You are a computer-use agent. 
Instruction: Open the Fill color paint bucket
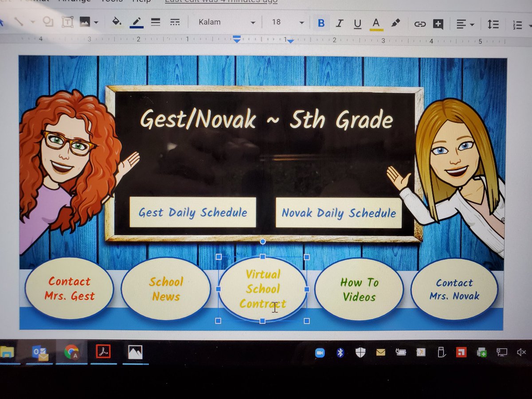click(x=117, y=22)
